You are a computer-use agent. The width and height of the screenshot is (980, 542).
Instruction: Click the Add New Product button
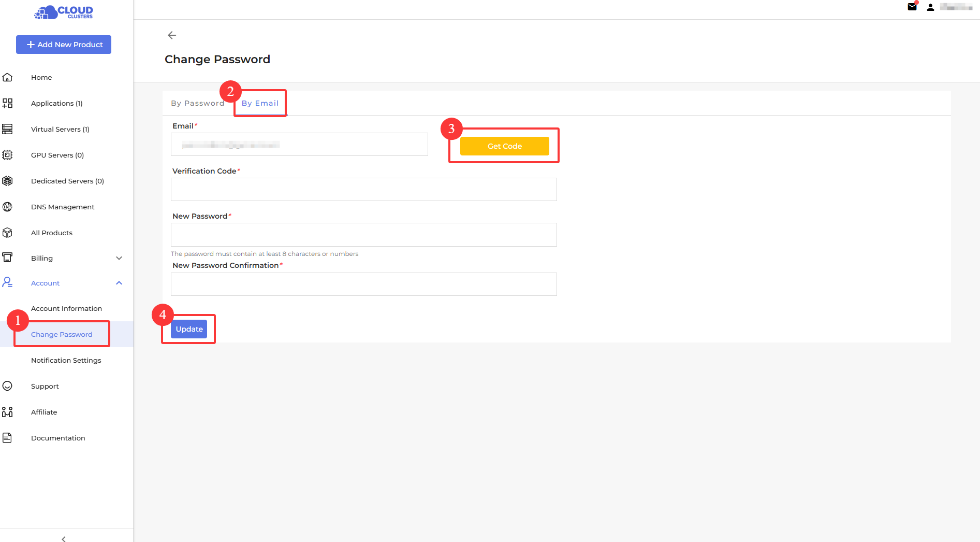click(64, 45)
